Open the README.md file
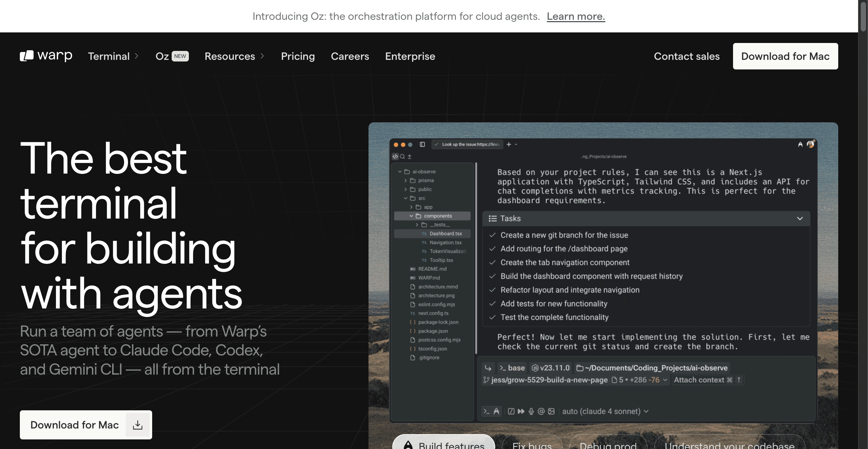The width and height of the screenshot is (868, 449). 428,269
